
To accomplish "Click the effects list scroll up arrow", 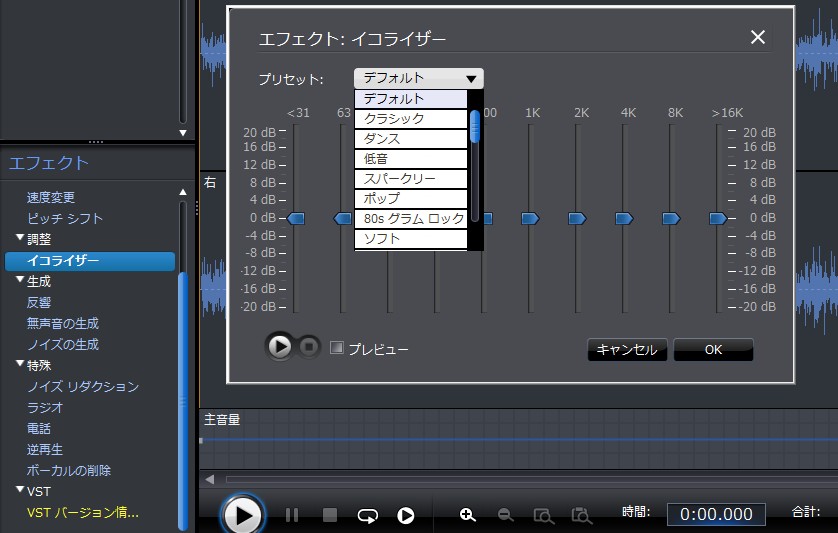I will tap(183, 191).
